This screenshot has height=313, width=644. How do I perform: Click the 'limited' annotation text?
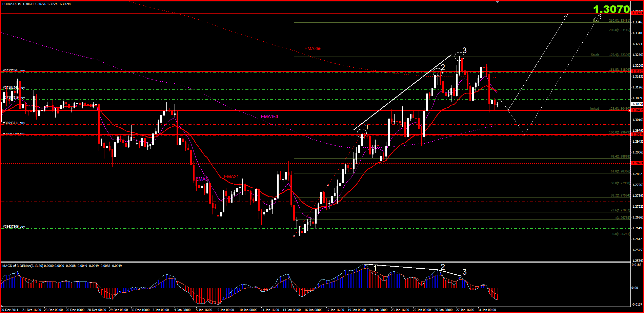pos(594,109)
